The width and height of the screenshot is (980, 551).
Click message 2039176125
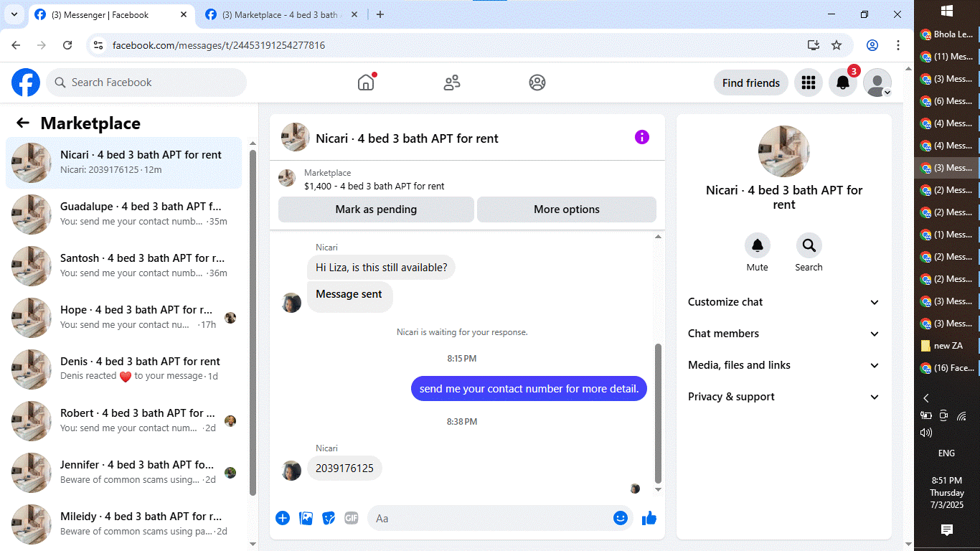tap(344, 468)
